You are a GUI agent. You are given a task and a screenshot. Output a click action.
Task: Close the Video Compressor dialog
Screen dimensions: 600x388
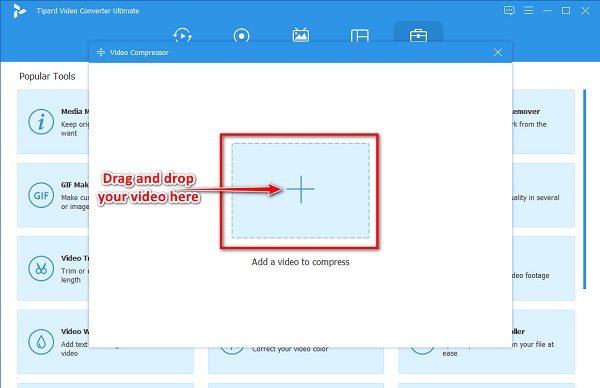498,52
